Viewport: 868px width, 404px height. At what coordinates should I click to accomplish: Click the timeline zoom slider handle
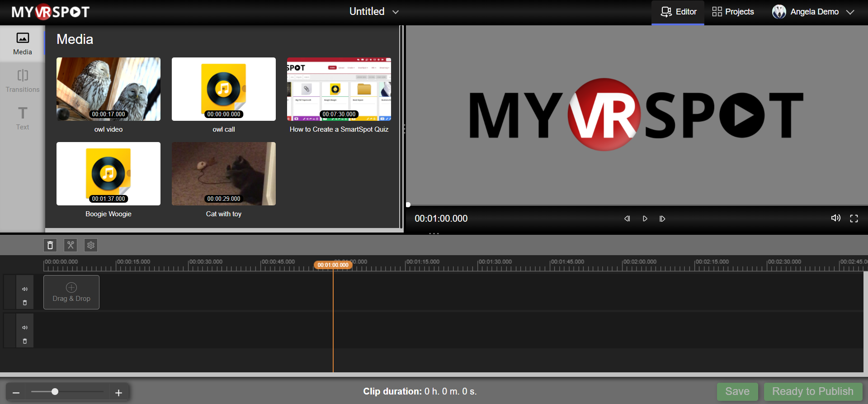click(x=55, y=392)
